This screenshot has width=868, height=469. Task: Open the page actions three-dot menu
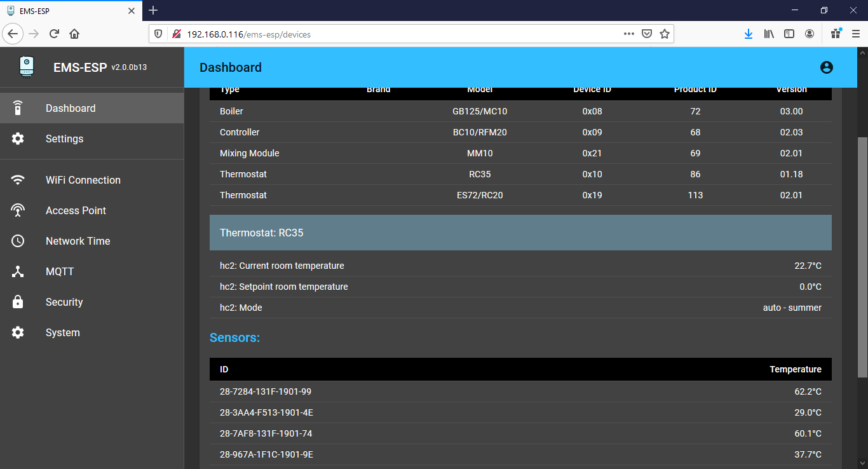(x=628, y=34)
